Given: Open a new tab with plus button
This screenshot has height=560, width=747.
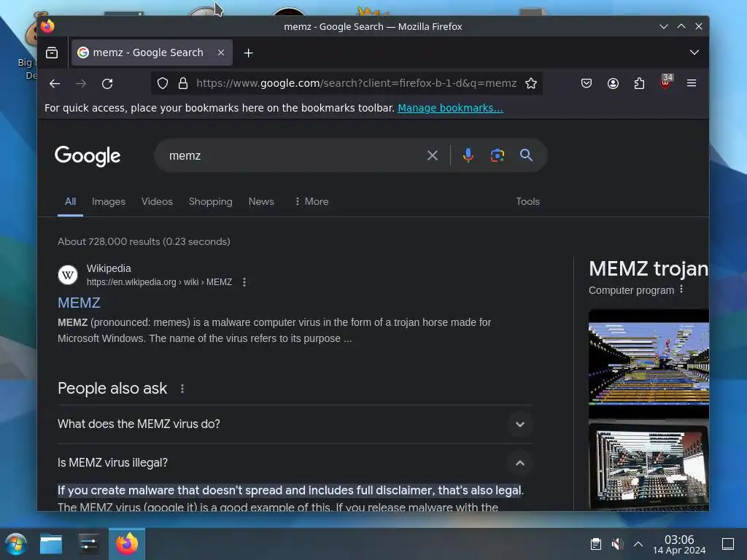Looking at the screenshot, I should pos(248,52).
